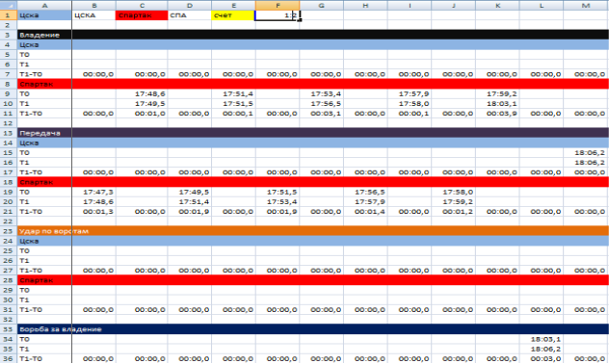Select cell 18:06,2 in row 15
The width and height of the screenshot is (609, 364).
(586, 152)
